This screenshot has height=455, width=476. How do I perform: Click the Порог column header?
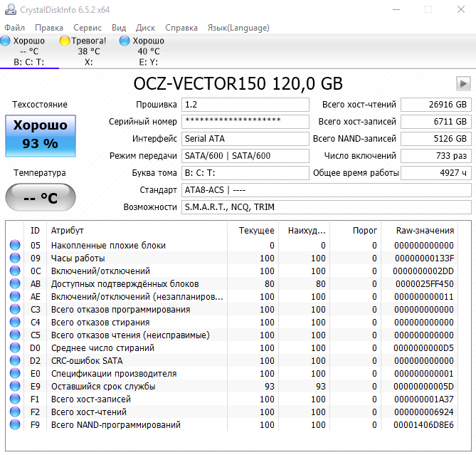[x=356, y=231]
